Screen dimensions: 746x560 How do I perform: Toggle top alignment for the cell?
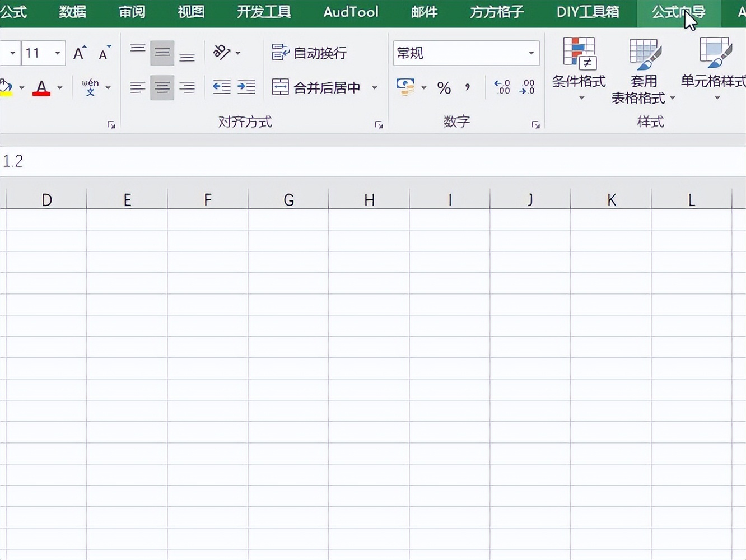[137, 49]
